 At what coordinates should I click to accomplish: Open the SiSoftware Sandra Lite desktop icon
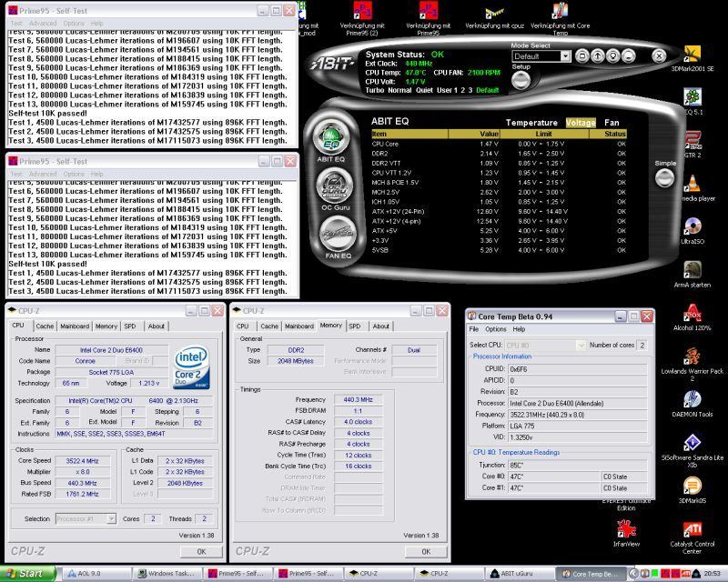click(693, 450)
